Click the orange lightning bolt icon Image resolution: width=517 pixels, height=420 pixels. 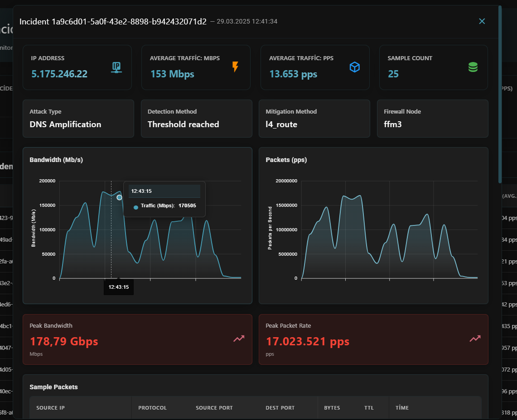tap(235, 67)
